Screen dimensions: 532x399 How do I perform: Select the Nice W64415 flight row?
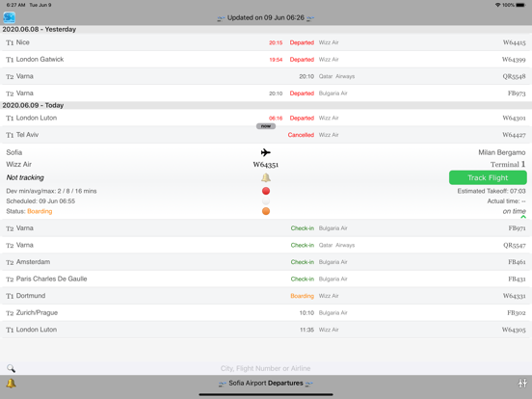[266, 42]
